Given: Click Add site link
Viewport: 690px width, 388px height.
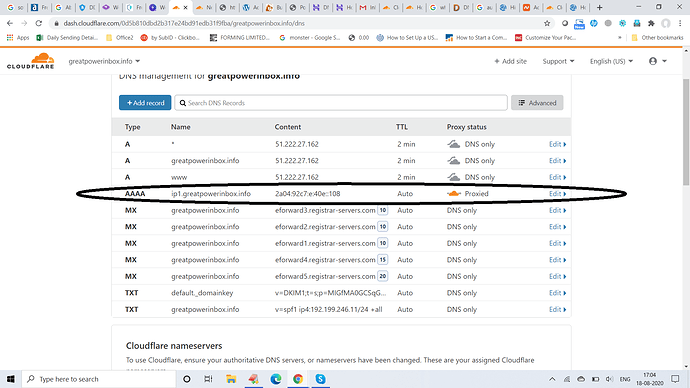Looking at the screenshot, I should (x=510, y=61).
